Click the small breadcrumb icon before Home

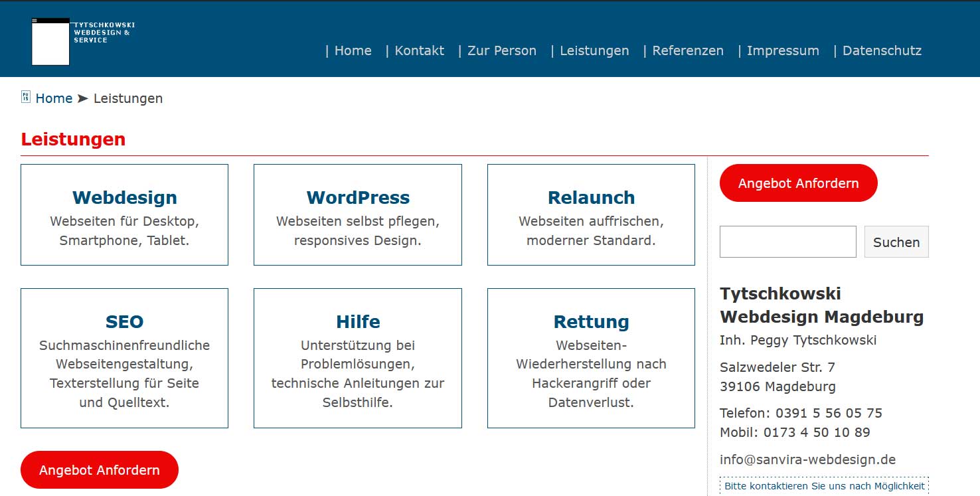pos(26,97)
